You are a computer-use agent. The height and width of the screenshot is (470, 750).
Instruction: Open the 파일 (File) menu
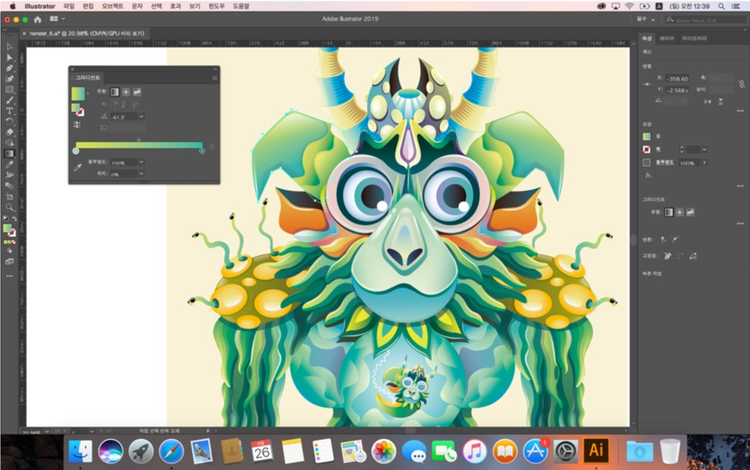pyautogui.click(x=69, y=6)
